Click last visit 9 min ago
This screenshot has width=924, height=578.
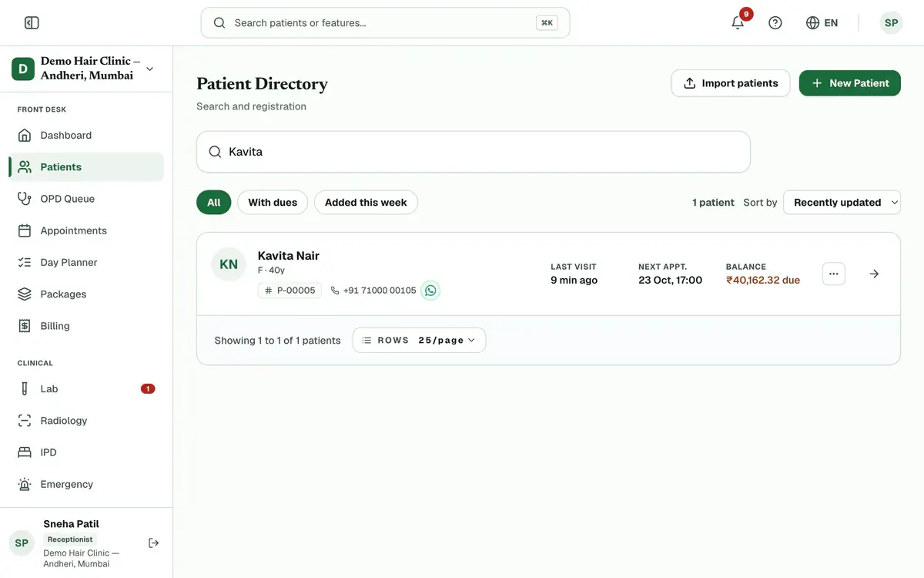pos(574,281)
